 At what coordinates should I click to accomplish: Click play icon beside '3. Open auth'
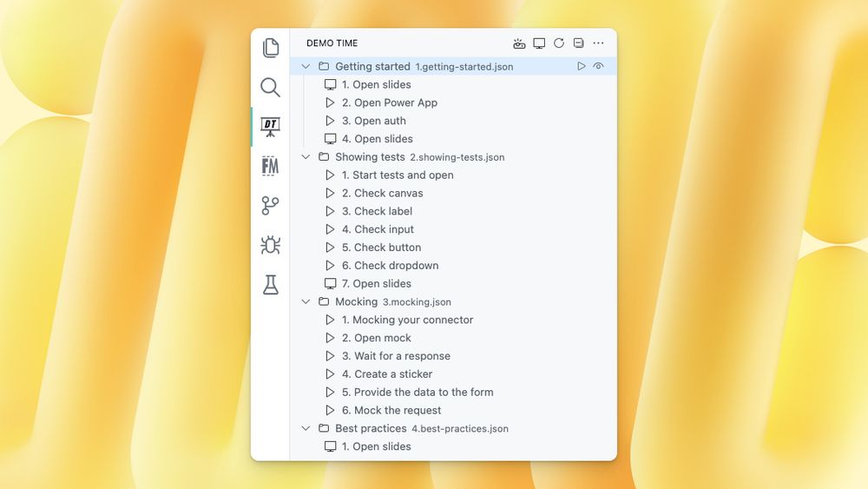pyautogui.click(x=331, y=121)
